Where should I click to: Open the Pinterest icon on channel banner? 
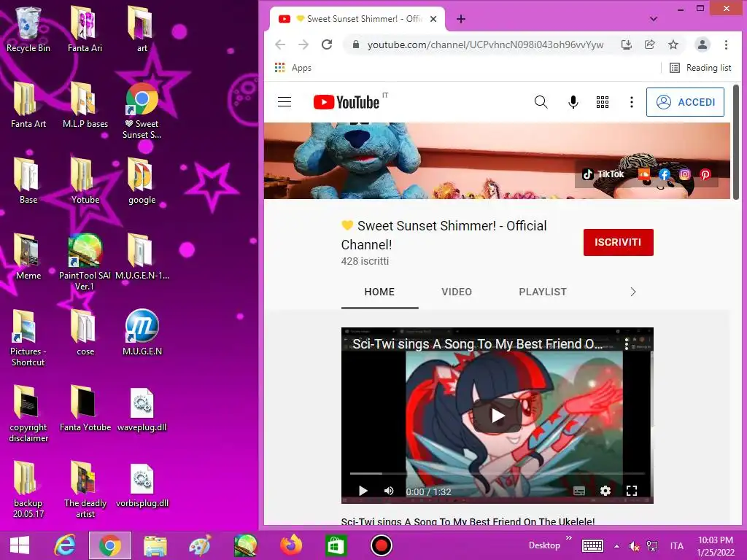point(705,174)
